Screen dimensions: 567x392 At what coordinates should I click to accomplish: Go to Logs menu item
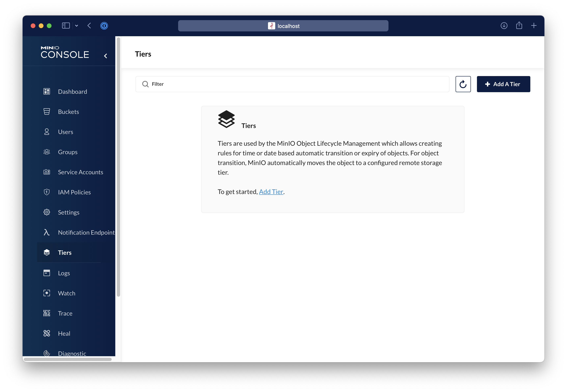[64, 273]
